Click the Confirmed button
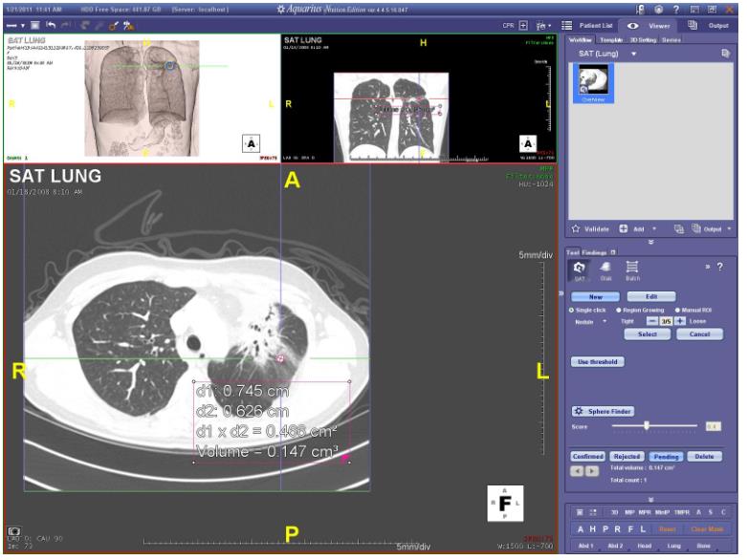This screenshot has height=560, width=747. click(x=587, y=457)
